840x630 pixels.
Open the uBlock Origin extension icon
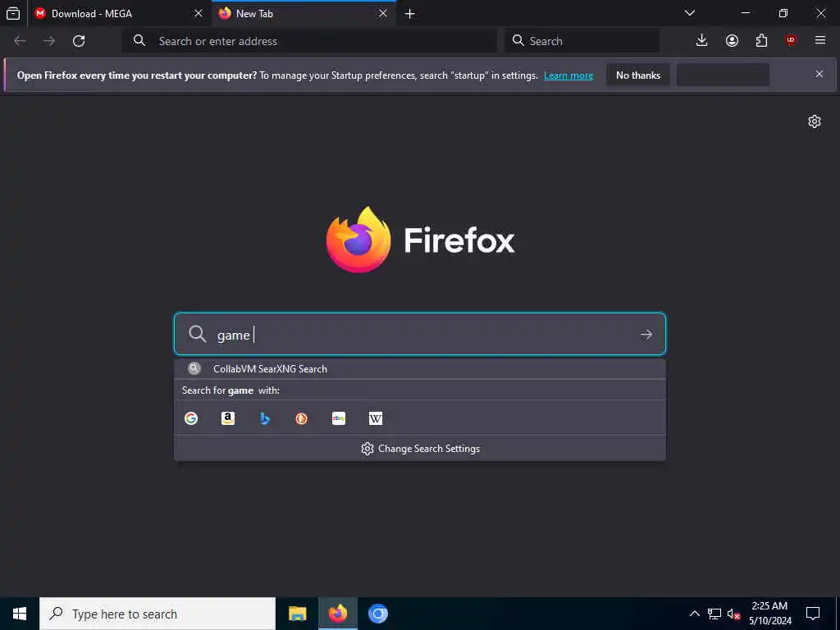pyautogui.click(x=791, y=40)
